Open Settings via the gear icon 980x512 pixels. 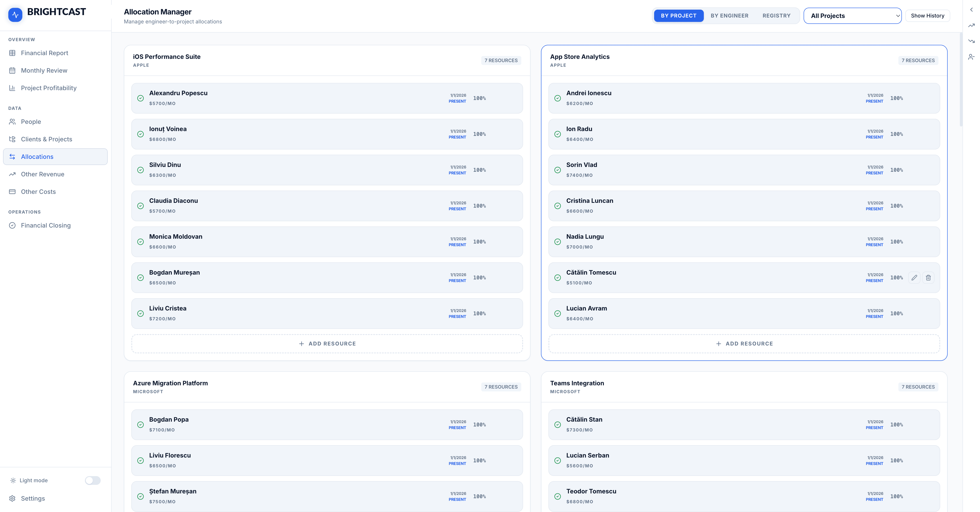click(12, 498)
